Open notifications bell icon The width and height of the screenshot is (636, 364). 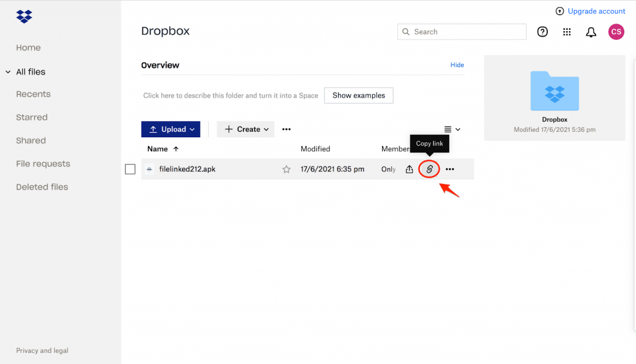tap(591, 32)
